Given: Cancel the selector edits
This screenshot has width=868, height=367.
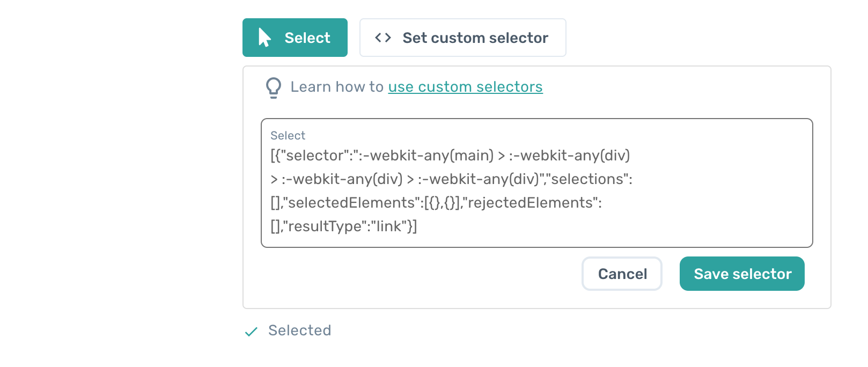Looking at the screenshot, I should point(622,274).
